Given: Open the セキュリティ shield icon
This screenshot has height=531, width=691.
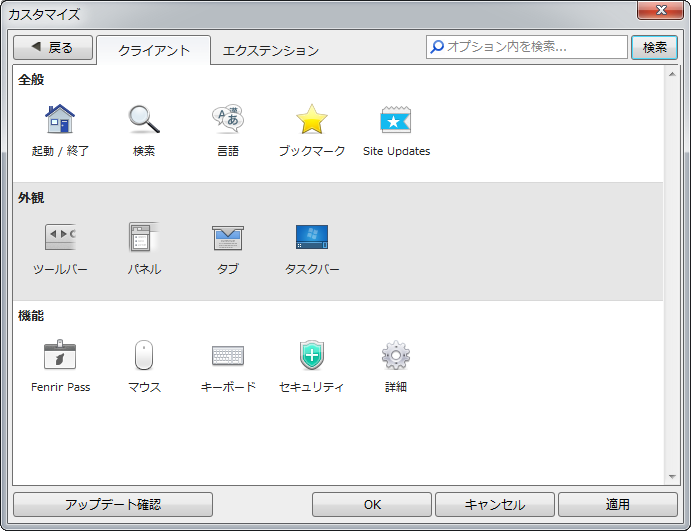Looking at the screenshot, I should [312, 355].
